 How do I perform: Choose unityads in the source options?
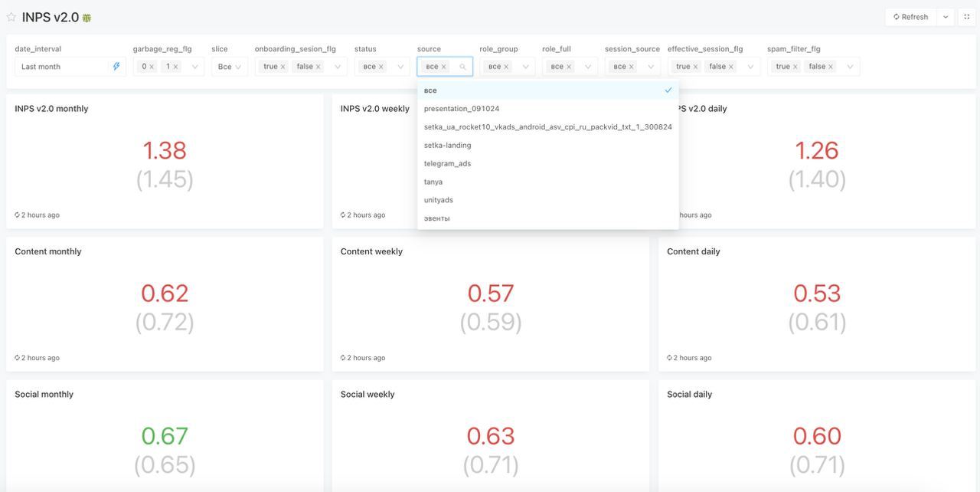point(439,200)
